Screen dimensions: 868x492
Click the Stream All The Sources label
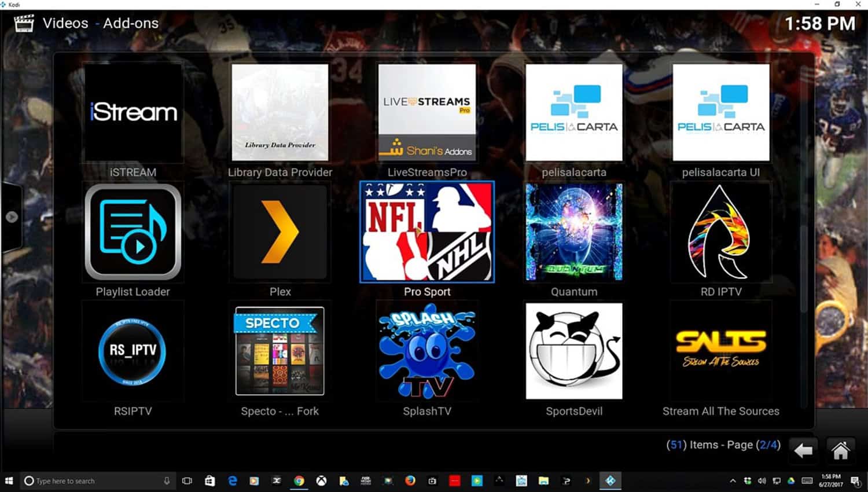click(721, 411)
